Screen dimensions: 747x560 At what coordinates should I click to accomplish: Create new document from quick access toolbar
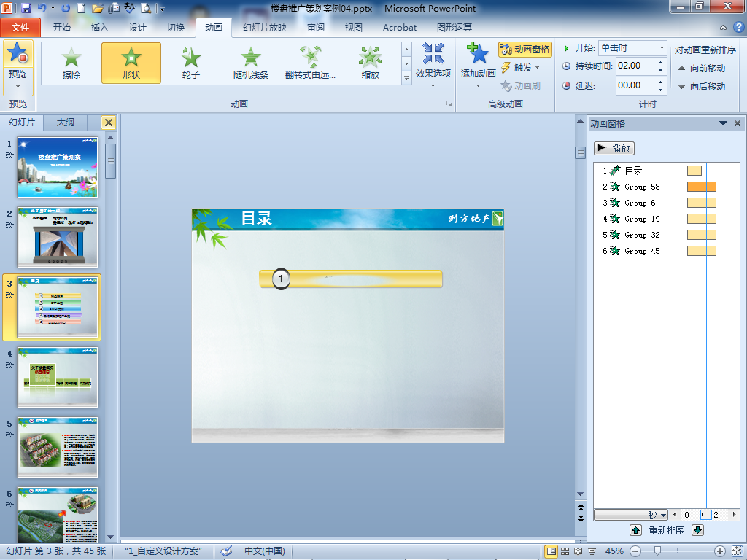click(x=82, y=8)
